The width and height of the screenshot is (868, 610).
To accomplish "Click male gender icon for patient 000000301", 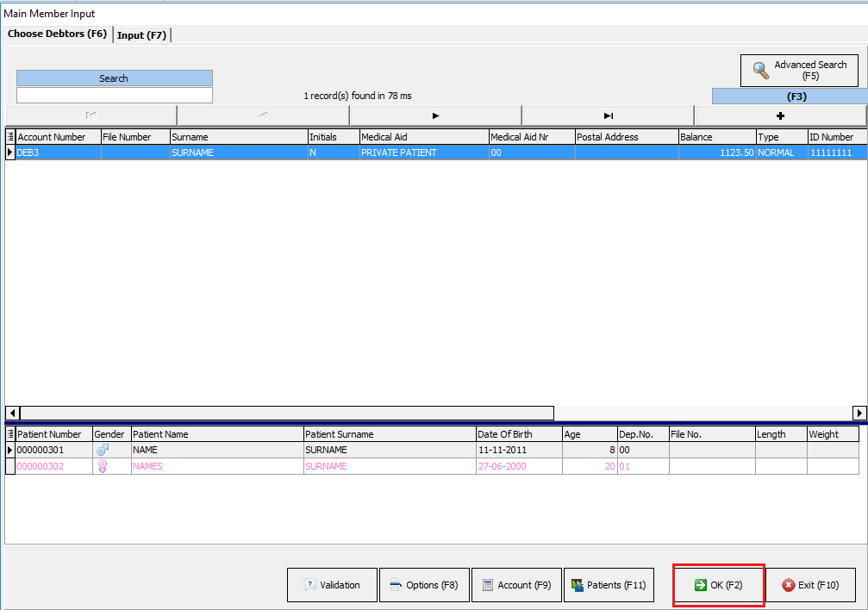I will coord(103,451).
